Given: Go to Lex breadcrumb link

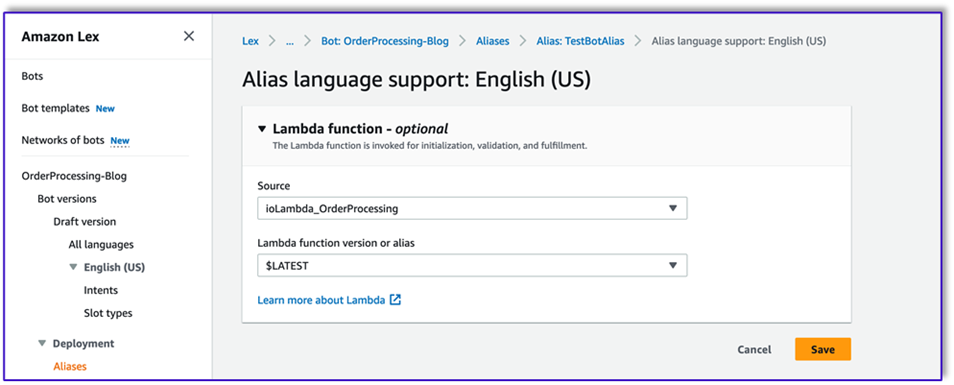Looking at the screenshot, I should tap(251, 41).
